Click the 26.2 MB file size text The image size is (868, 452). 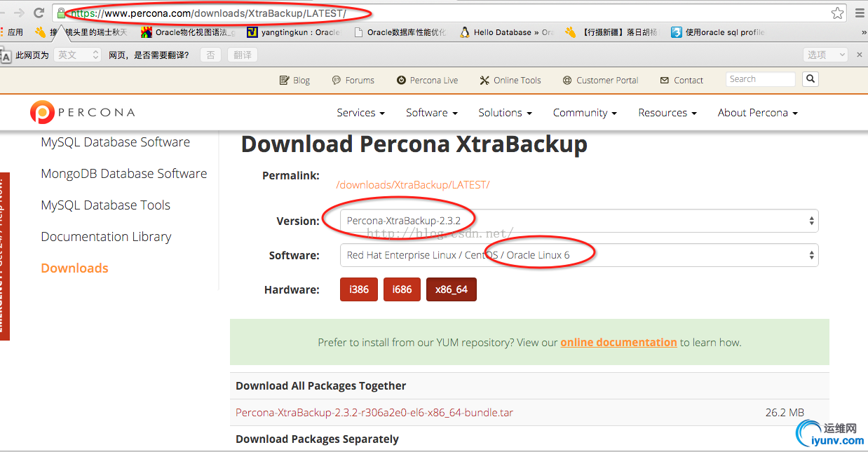(785, 413)
